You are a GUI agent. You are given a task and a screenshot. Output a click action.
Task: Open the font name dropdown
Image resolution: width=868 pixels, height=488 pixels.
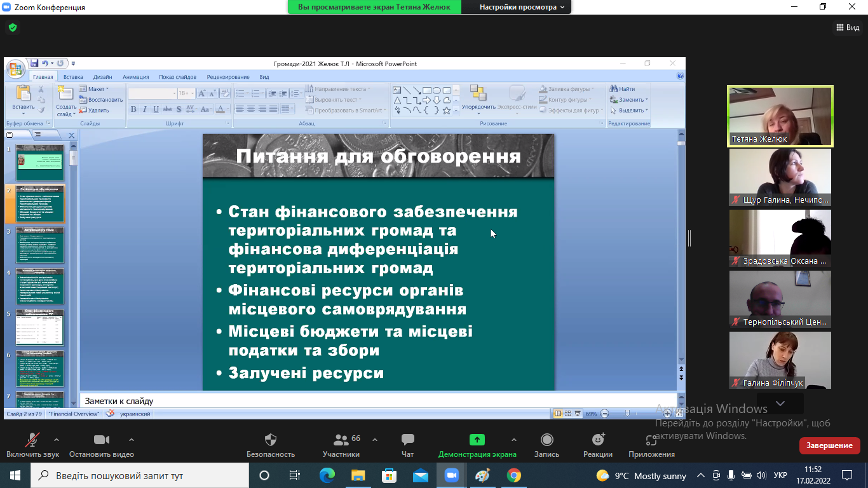pos(175,93)
